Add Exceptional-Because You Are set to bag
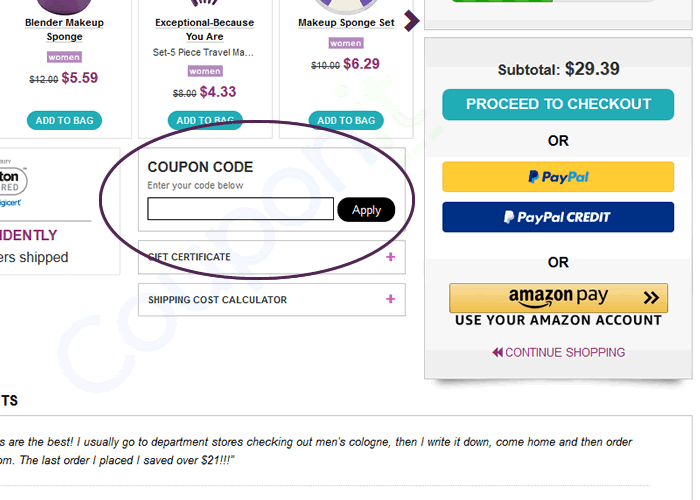 (x=204, y=121)
